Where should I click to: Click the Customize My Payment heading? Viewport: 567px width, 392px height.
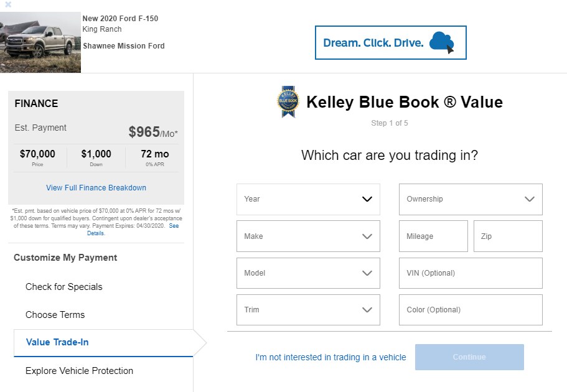pos(65,258)
